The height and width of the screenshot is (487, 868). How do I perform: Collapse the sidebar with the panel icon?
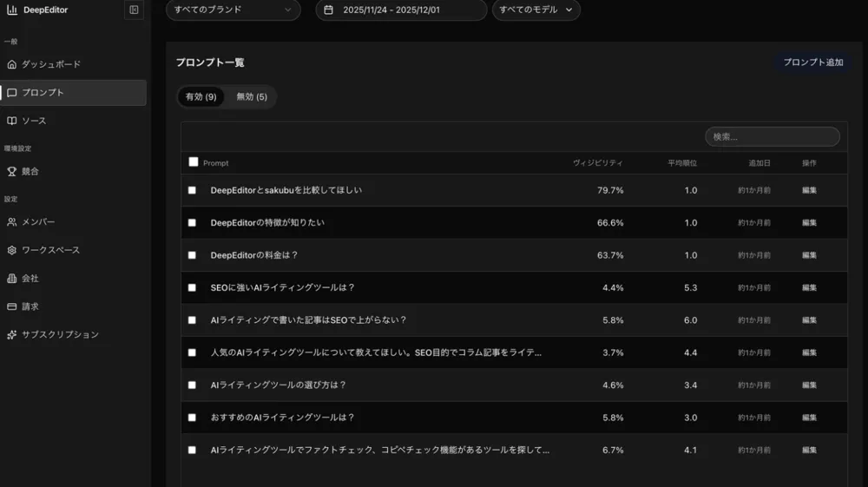pos(134,10)
